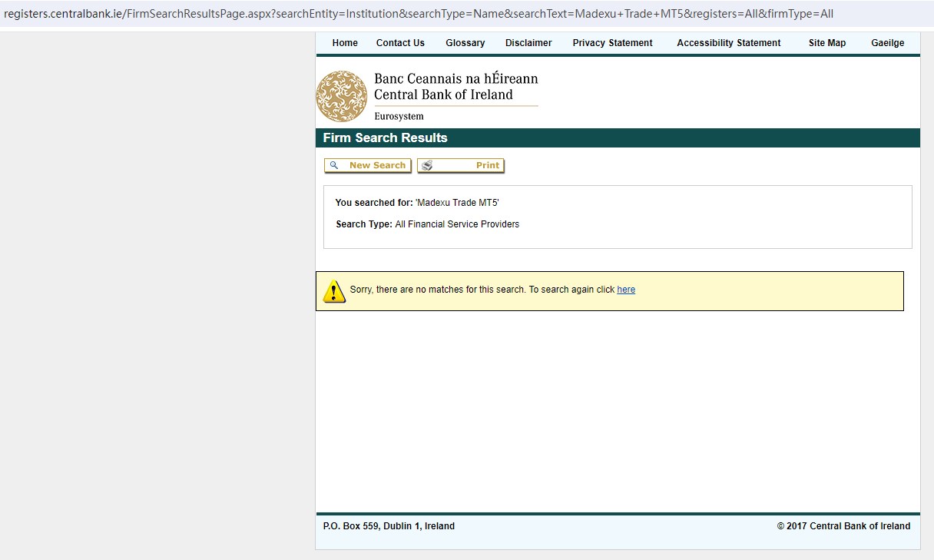Open the Home menu item
Viewport: 934px width, 560px height.
[x=345, y=43]
